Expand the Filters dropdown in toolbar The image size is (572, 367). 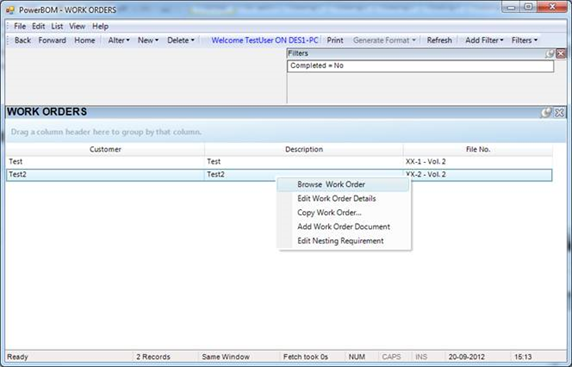click(524, 40)
